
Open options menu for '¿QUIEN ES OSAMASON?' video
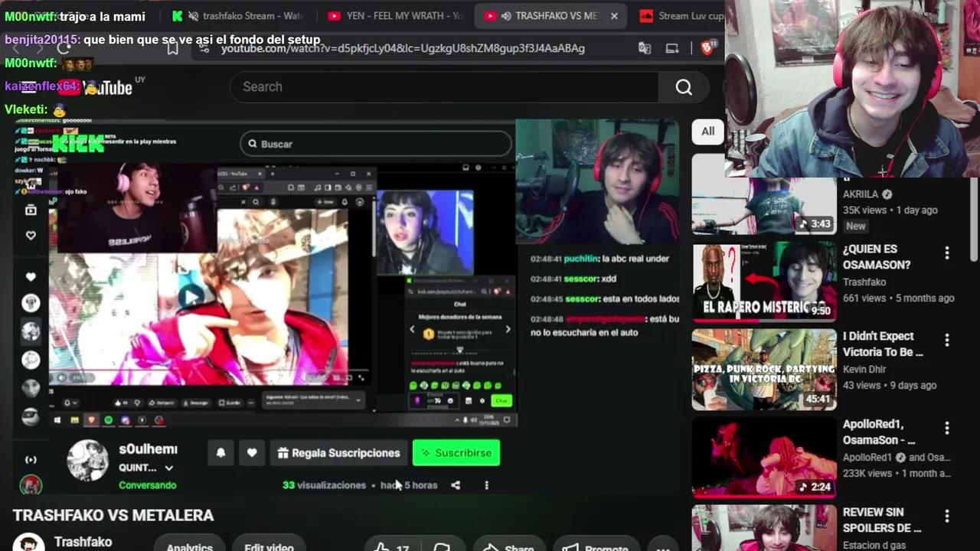tap(947, 253)
